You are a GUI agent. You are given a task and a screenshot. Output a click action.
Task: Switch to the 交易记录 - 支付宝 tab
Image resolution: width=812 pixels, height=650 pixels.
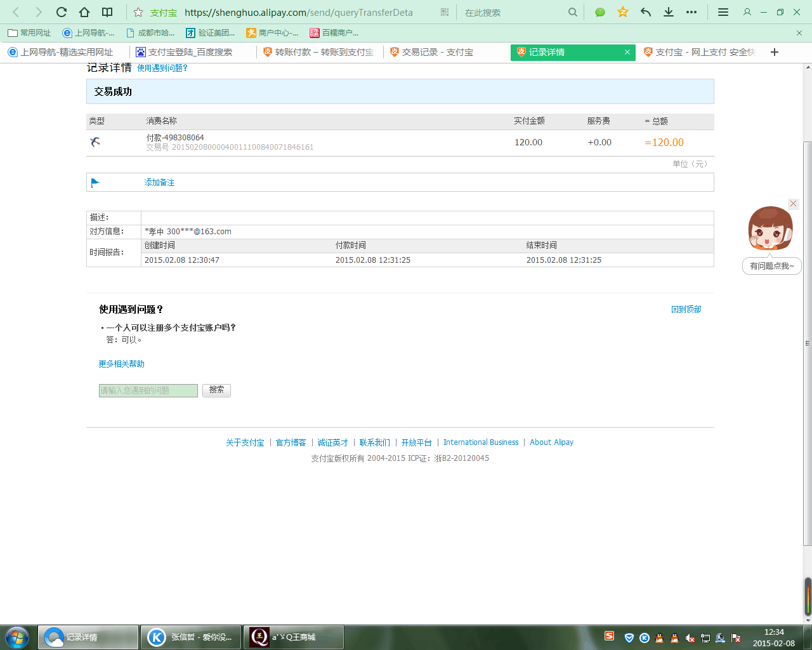(x=447, y=52)
